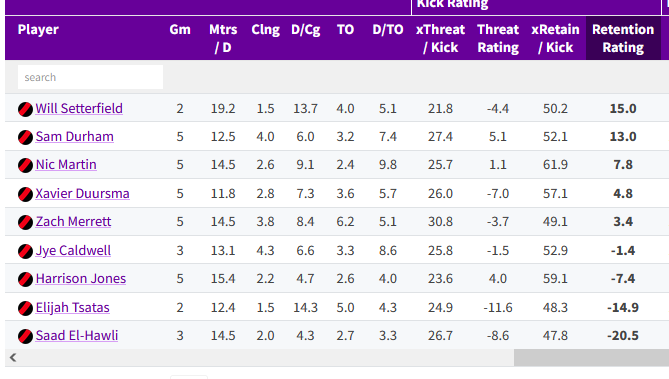
Task: Click team logo next to Jye Caldwell
Action: tap(25, 251)
